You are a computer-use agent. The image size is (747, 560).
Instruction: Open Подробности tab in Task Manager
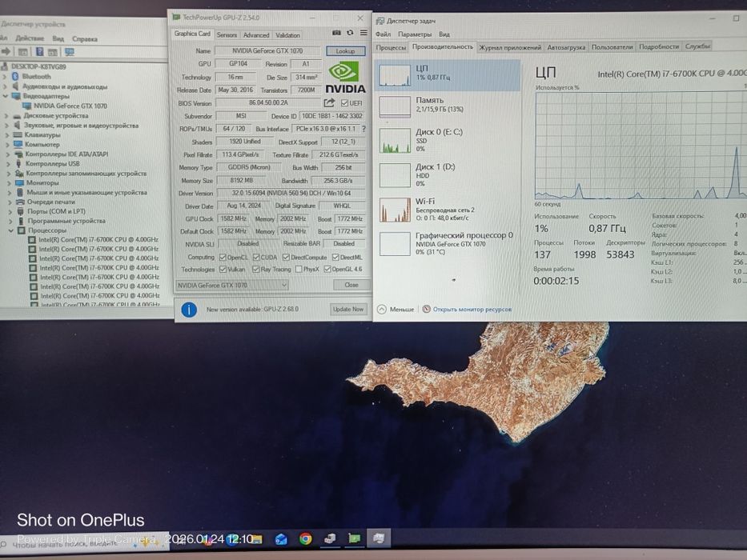(658, 46)
